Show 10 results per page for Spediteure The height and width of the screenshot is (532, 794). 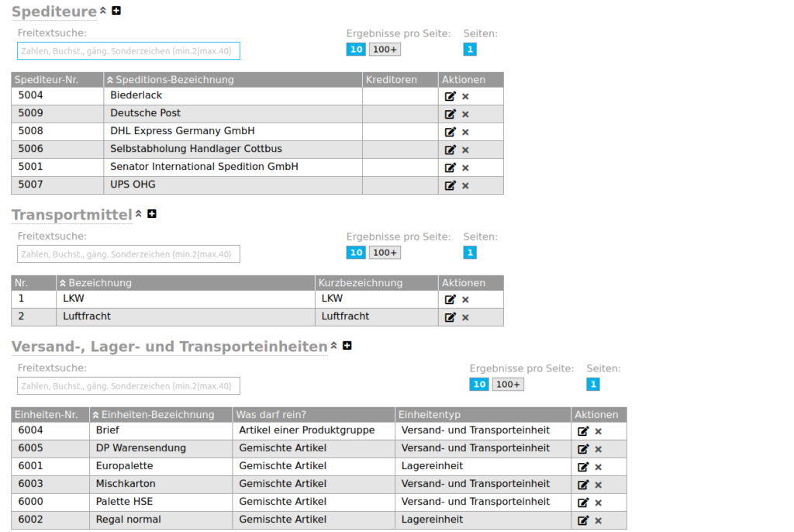coord(356,49)
